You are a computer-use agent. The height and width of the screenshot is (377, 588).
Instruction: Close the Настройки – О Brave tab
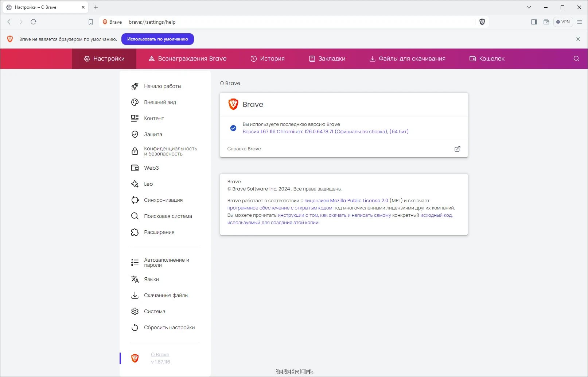click(x=83, y=7)
